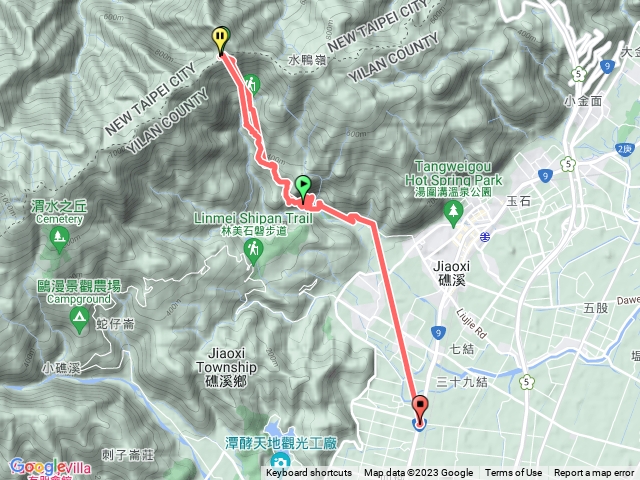Click the 鷗漫景觀農場 Campground tent pin
The image size is (640, 480).
coord(80,320)
